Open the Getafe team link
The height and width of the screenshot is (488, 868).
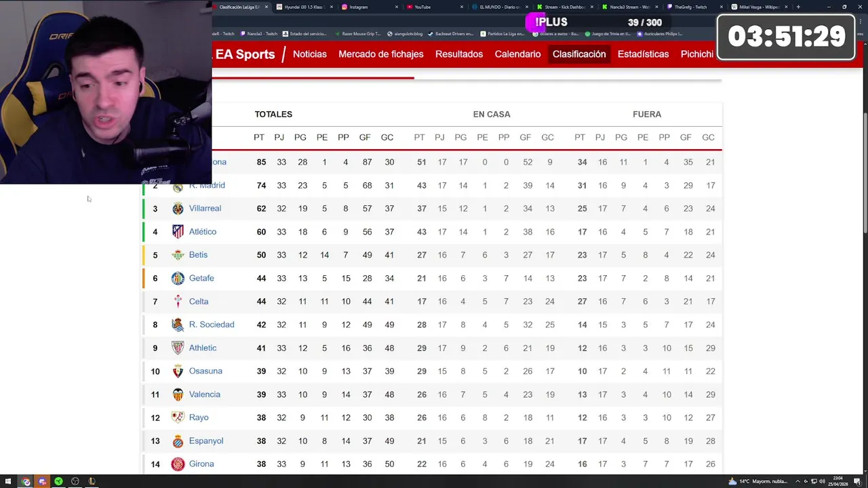pos(201,278)
